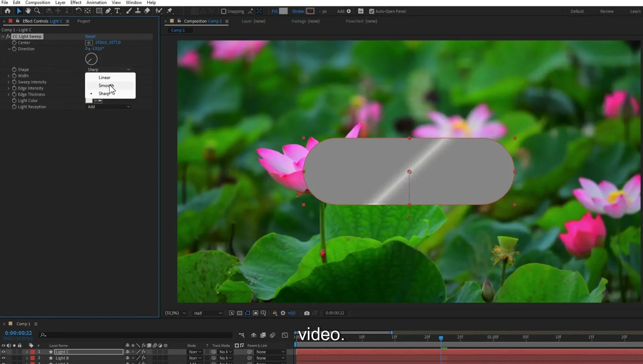The width and height of the screenshot is (643, 364).
Task: Choose Linear from the Shape list
Action: click(x=110, y=78)
